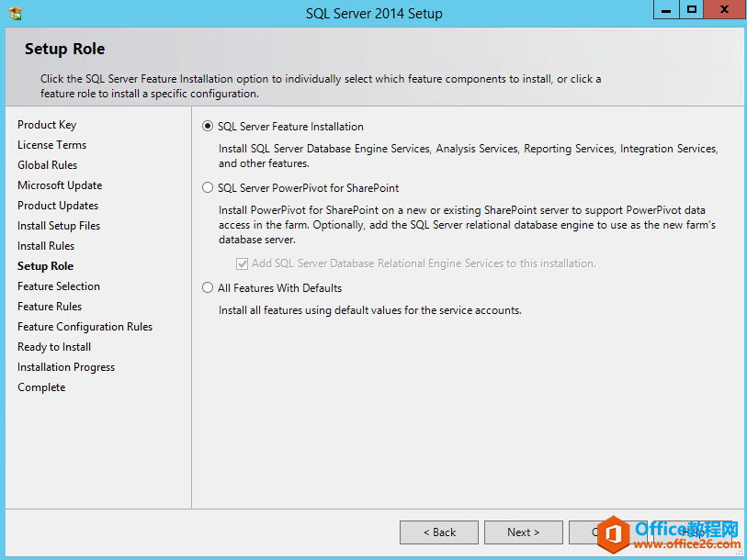Select License Terms in the step list
Screen dimensions: 747x560
pos(52,145)
